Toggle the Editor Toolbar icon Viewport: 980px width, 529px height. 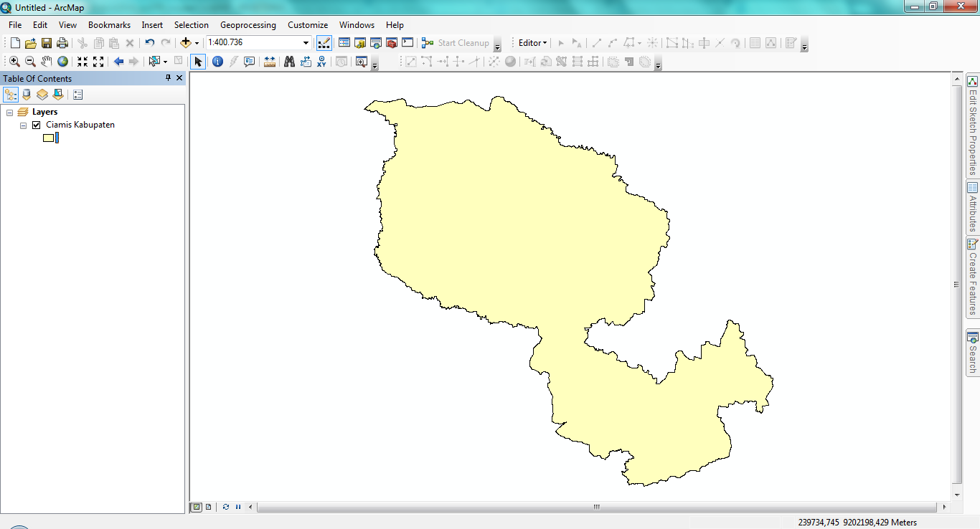pyautogui.click(x=324, y=43)
